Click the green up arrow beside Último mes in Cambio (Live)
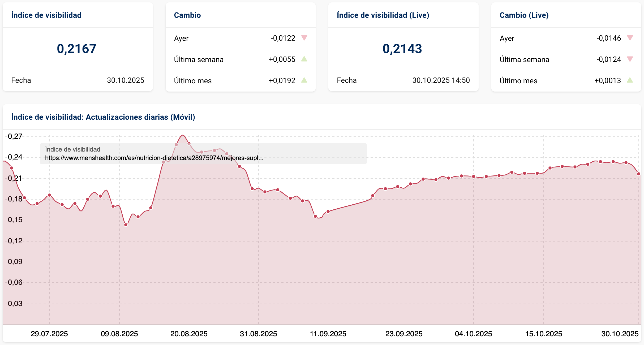 [630, 80]
